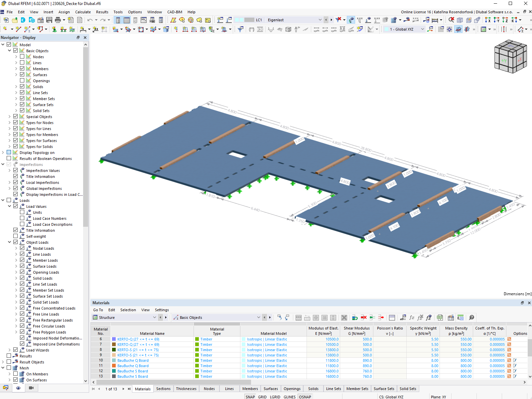Open the load case dropdown showing Eigenlast
The width and height of the screenshot is (532, 399).
(320, 20)
